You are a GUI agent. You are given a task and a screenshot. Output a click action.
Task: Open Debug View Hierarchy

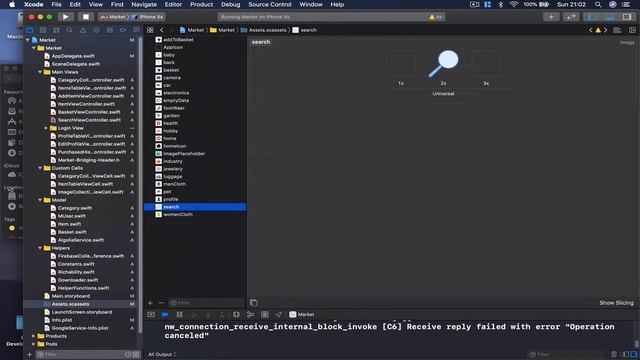[x=236, y=314]
